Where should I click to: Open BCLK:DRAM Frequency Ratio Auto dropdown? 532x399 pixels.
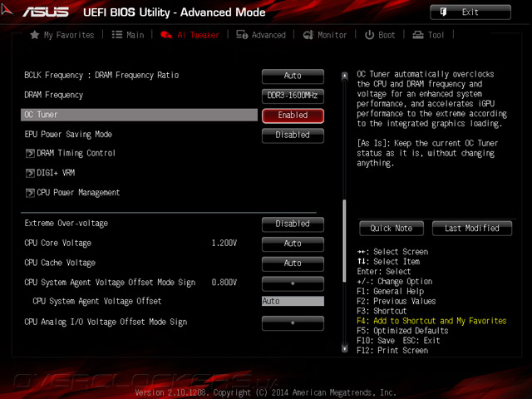293,76
